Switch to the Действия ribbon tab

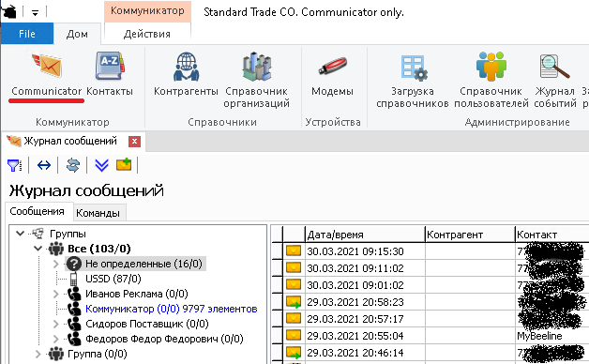(147, 34)
